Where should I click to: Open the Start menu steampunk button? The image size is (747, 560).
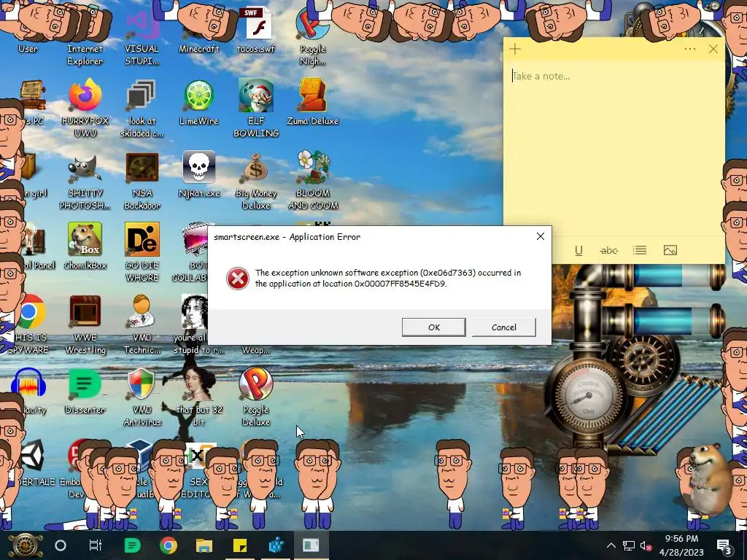pos(26,545)
